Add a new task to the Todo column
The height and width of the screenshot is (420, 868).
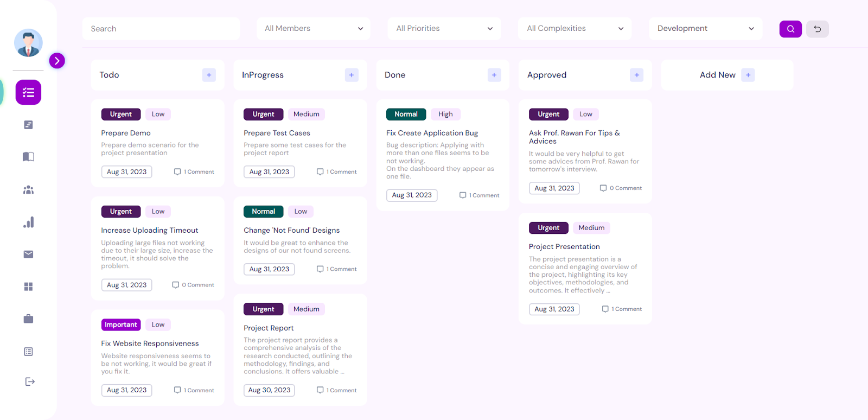209,75
